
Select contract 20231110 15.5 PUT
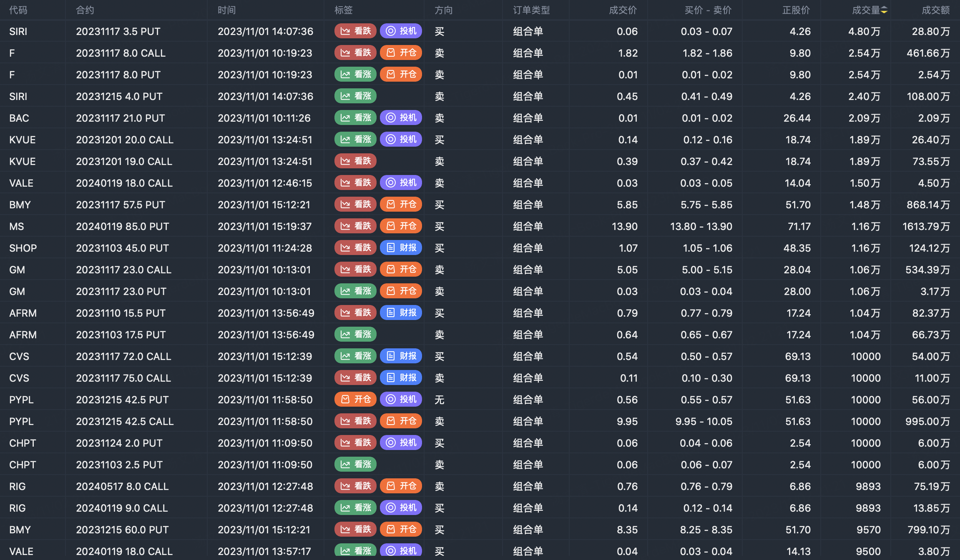point(121,313)
